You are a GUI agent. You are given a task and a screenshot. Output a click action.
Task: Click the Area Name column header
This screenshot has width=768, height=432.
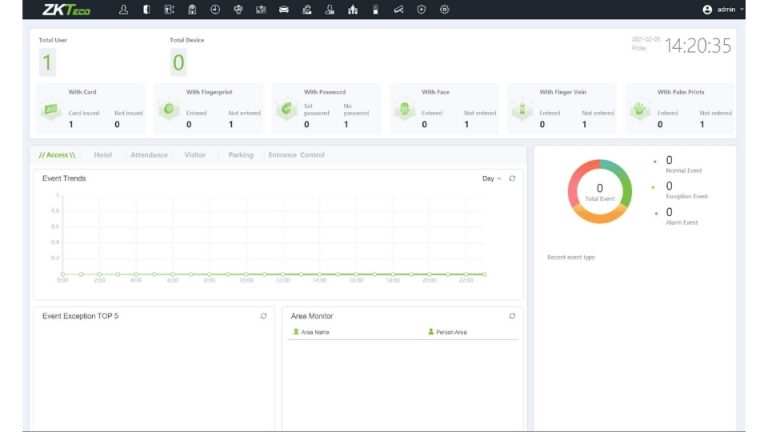pos(311,332)
